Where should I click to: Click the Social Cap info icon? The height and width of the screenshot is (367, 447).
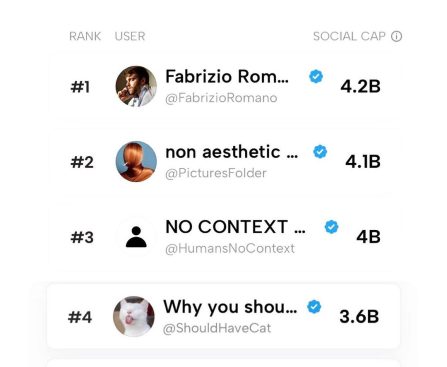[x=396, y=36]
